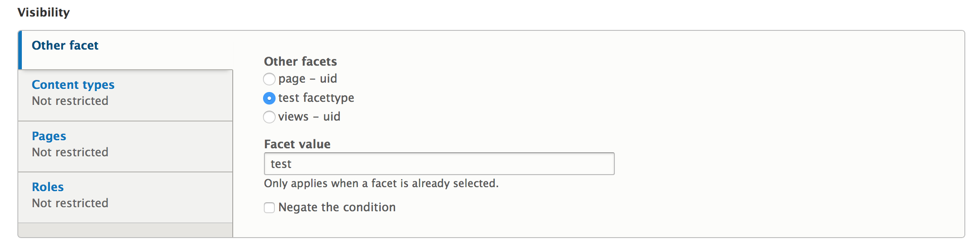Screen dimensions: 980x251
Task: Click the page – uid option label
Action: pyautogui.click(x=308, y=79)
